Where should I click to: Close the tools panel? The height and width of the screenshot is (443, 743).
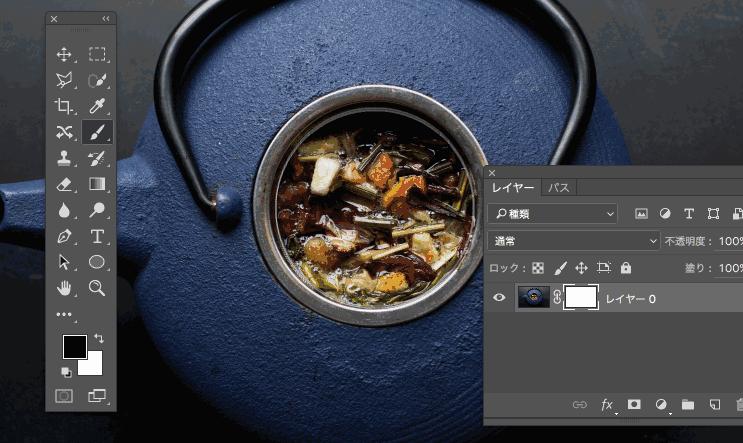(54, 19)
